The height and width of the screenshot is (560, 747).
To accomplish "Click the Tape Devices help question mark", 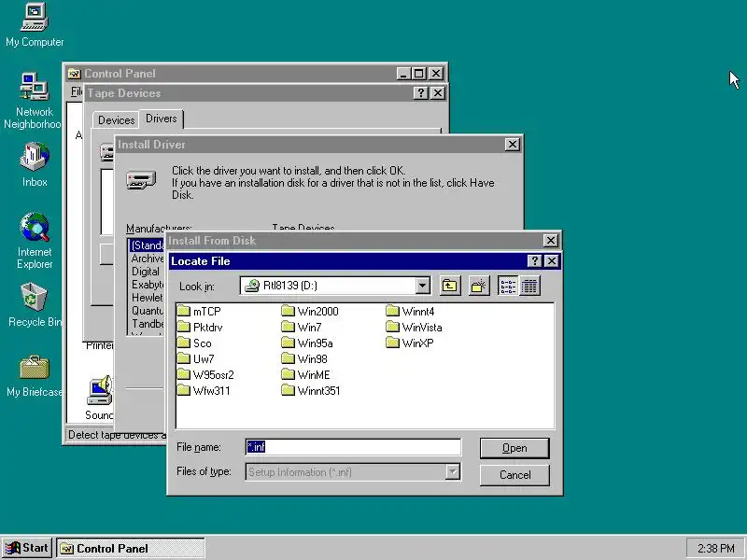I will point(420,92).
